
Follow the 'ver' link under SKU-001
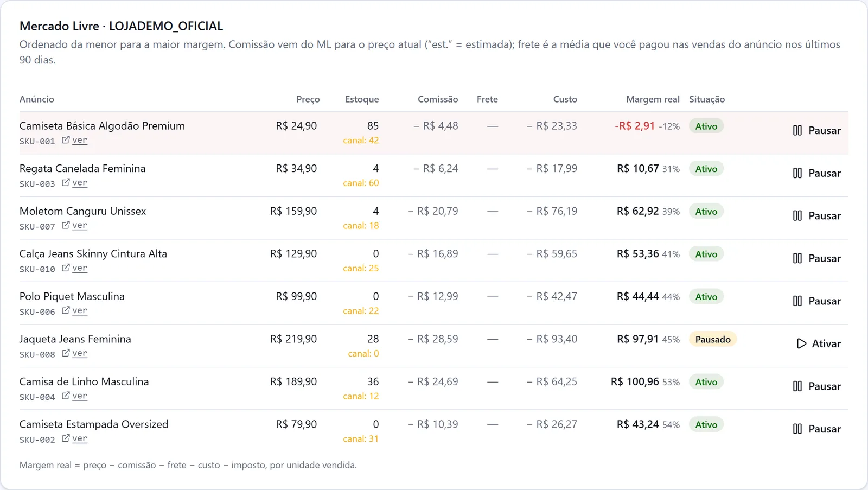coord(80,140)
